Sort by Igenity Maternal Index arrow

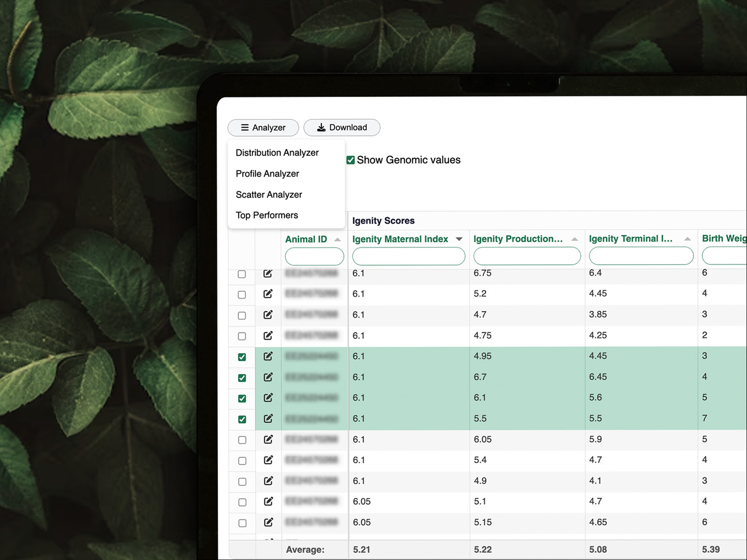pyautogui.click(x=459, y=239)
